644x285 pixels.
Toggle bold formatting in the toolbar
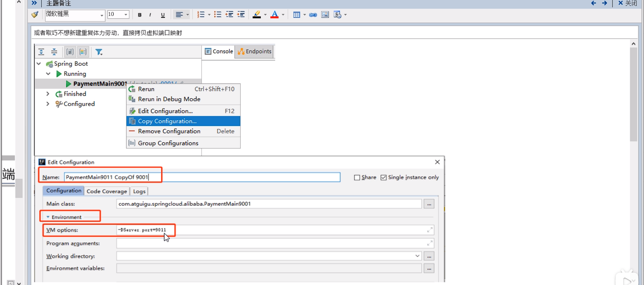coord(140,15)
